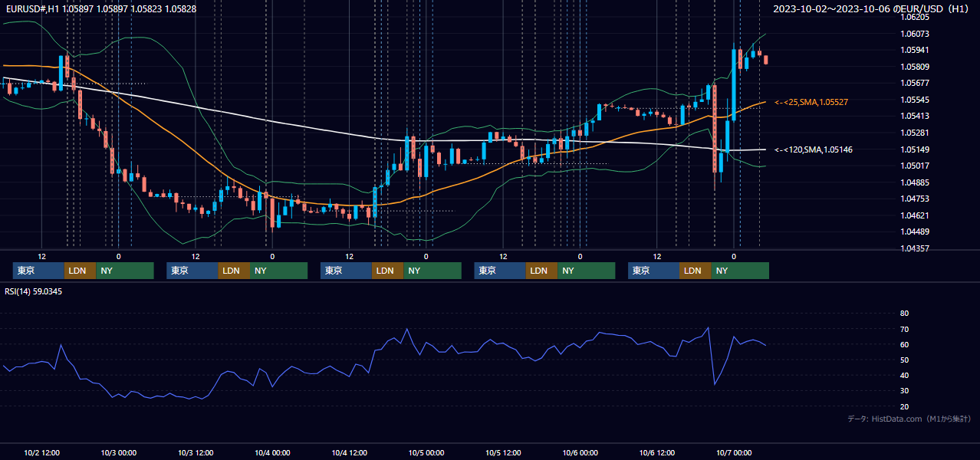The height and width of the screenshot is (460, 980).
Task: Click price axis label 1.06073
Action: (915, 34)
